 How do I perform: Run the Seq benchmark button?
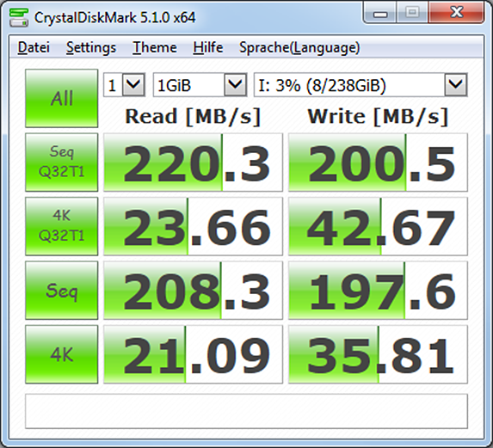point(62,291)
